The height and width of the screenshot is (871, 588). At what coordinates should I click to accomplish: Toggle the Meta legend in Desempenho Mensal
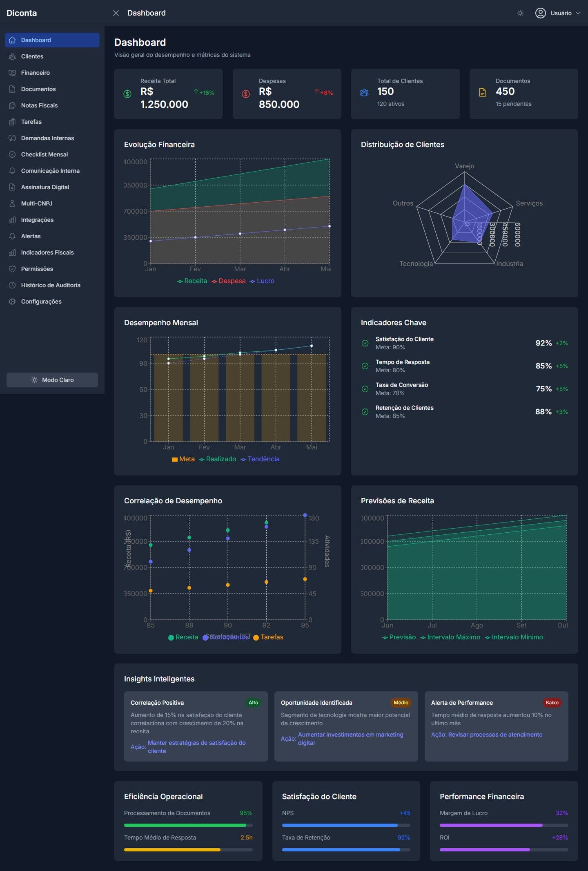[x=183, y=459]
